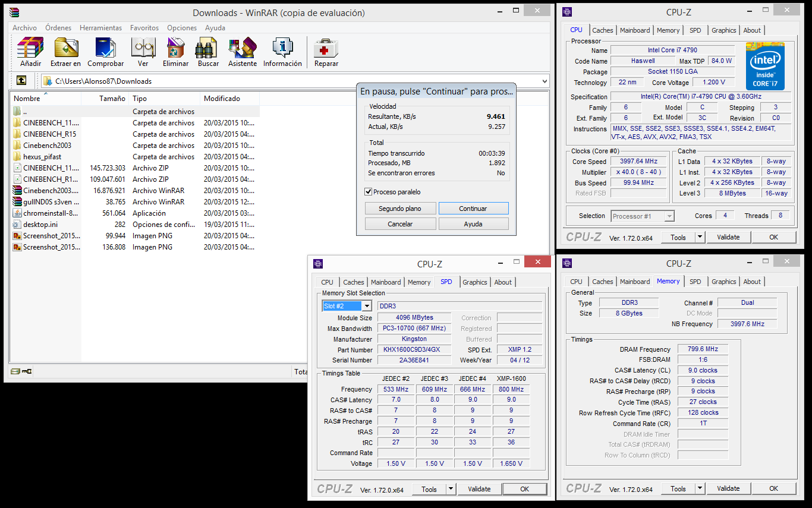Click Tools button in Memory CPU-Z window
This screenshot has height=508, width=812.
[678, 488]
